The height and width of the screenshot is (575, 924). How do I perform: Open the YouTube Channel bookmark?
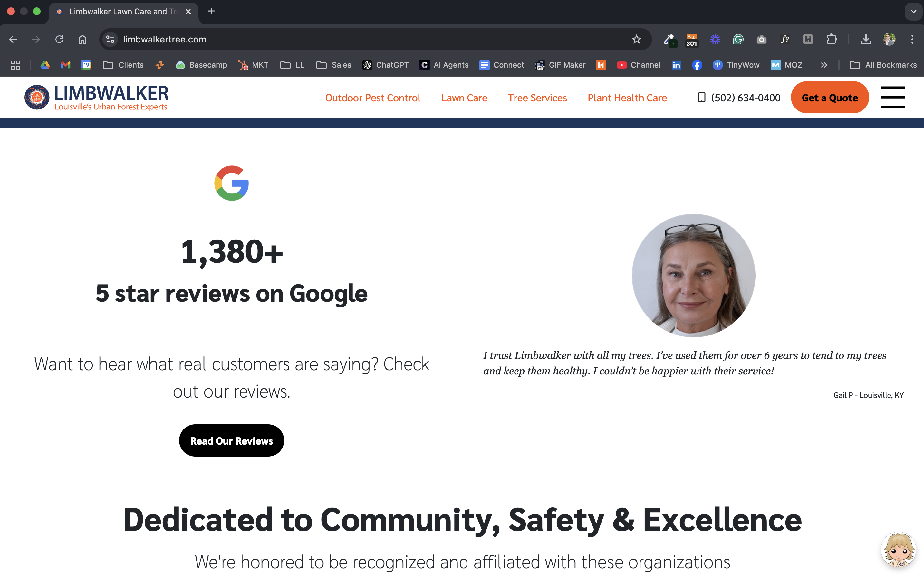pos(638,65)
